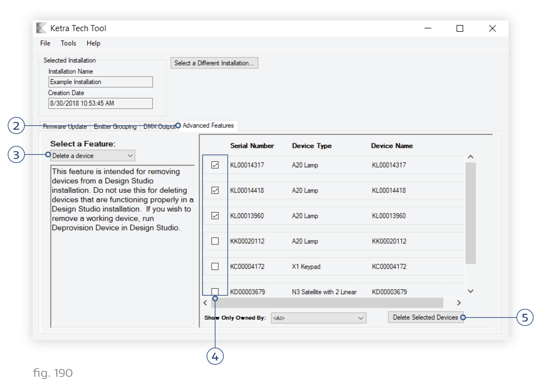Minimize the Ketra Tech Tool window
The height and width of the screenshot is (392, 543).
428,28
